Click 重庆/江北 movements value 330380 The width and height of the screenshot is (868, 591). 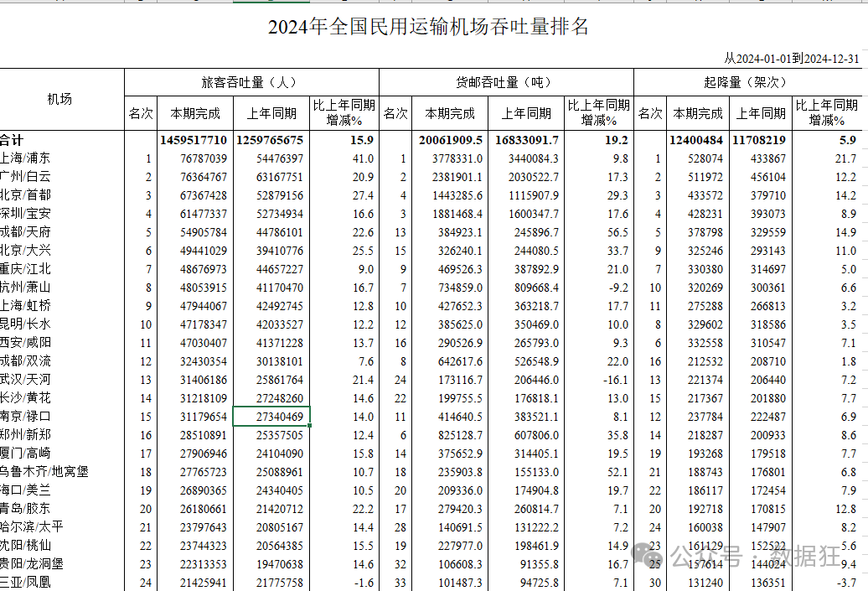[705, 269]
